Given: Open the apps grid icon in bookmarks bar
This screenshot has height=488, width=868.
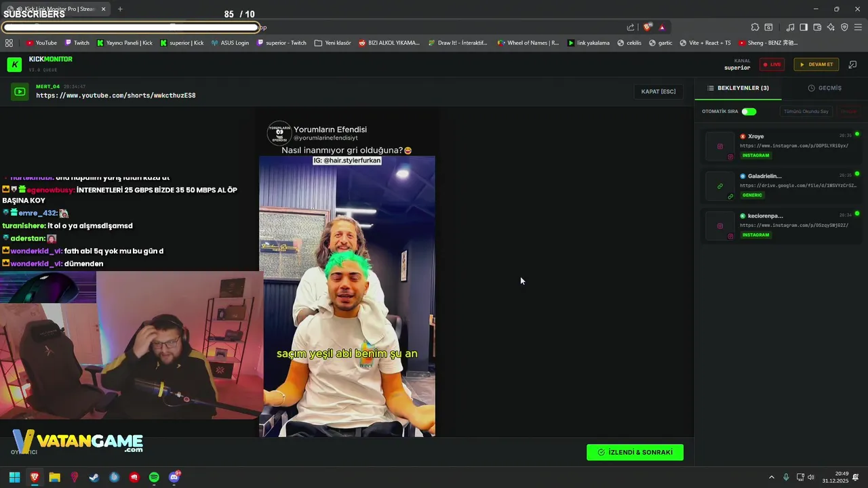Looking at the screenshot, I should (x=9, y=43).
